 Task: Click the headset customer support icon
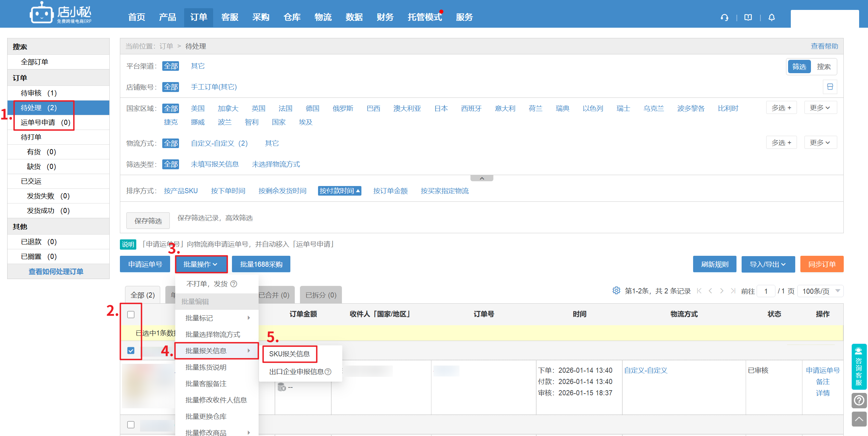coord(724,17)
